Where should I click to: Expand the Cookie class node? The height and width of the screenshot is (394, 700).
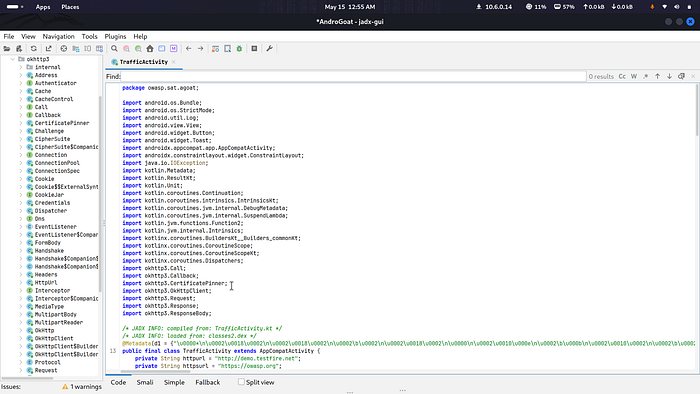coord(21,178)
